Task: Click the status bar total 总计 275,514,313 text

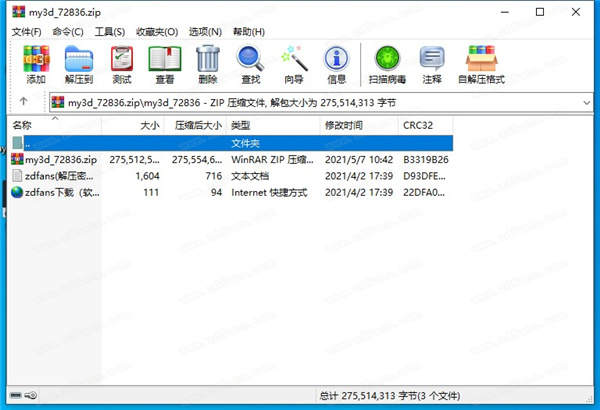Action: 390,395
